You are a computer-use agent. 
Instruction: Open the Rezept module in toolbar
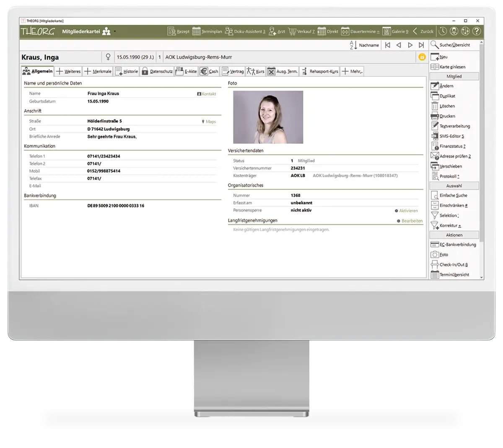[178, 31]
